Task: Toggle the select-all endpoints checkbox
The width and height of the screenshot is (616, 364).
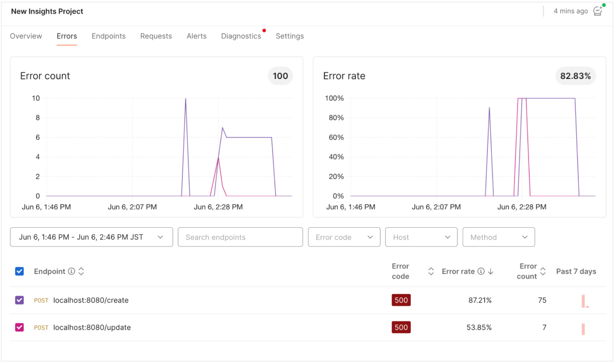Action: (20, 271)
